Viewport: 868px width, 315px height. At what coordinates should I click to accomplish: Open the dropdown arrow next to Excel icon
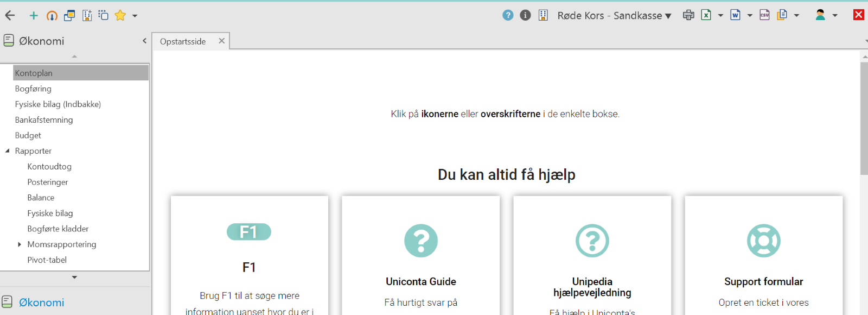(720, 15)
